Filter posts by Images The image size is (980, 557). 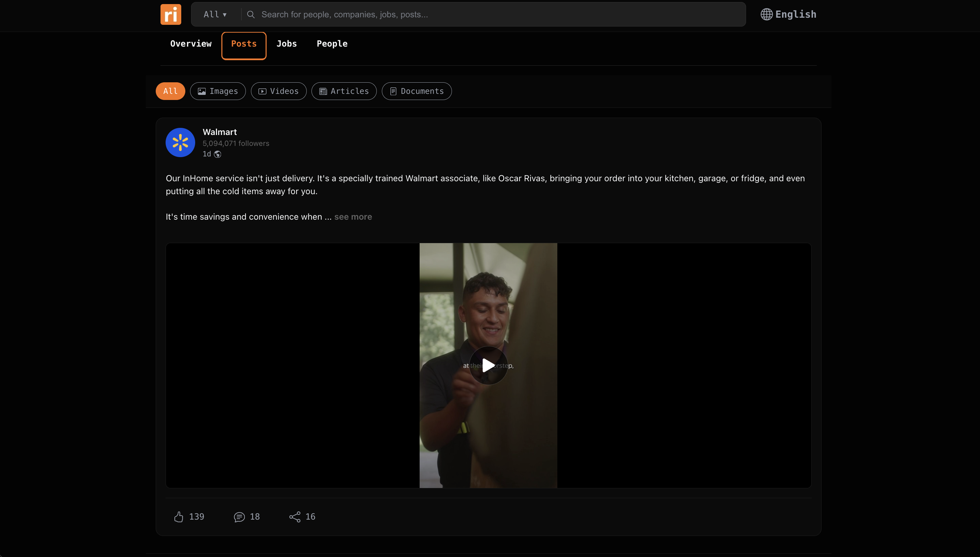coord(218,91)
